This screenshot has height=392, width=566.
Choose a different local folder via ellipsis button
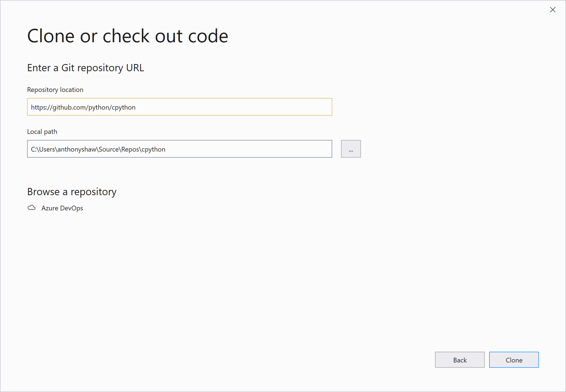[351, 149]
